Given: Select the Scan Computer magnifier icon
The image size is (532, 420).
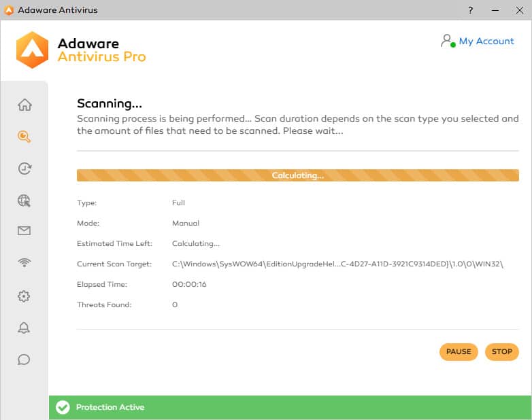Looking at the screenshot, I should point(24,137).
